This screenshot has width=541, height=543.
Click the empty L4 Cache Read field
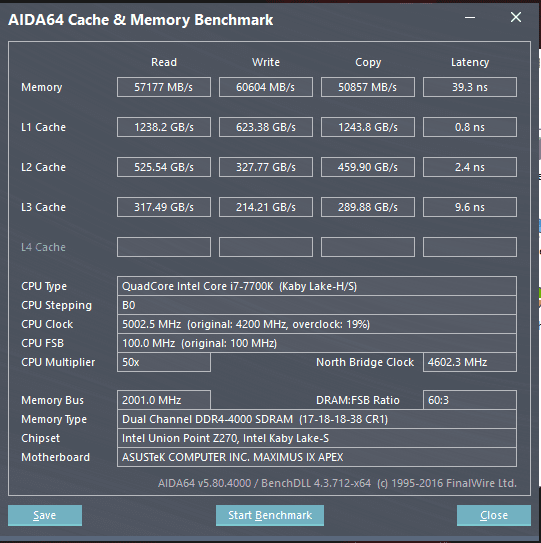tap(164, 247)
